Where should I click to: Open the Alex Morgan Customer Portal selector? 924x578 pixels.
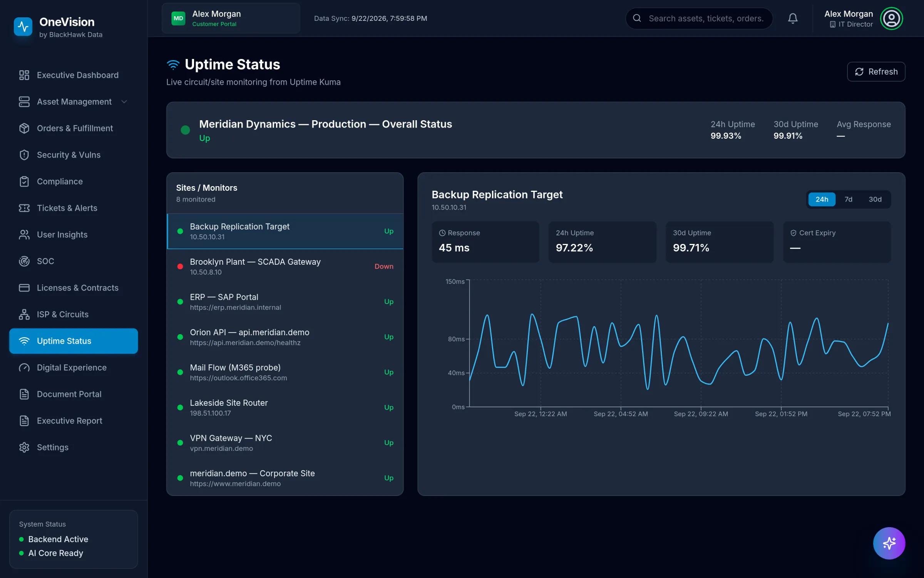coord(231,18)
